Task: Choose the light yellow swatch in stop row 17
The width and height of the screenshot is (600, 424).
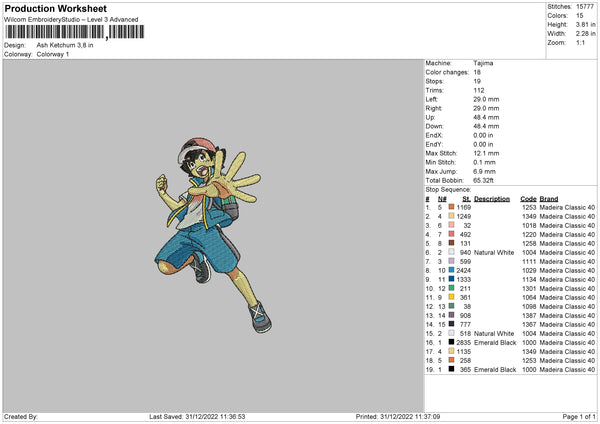Action: pyautogui.click(x=452, y=351)
